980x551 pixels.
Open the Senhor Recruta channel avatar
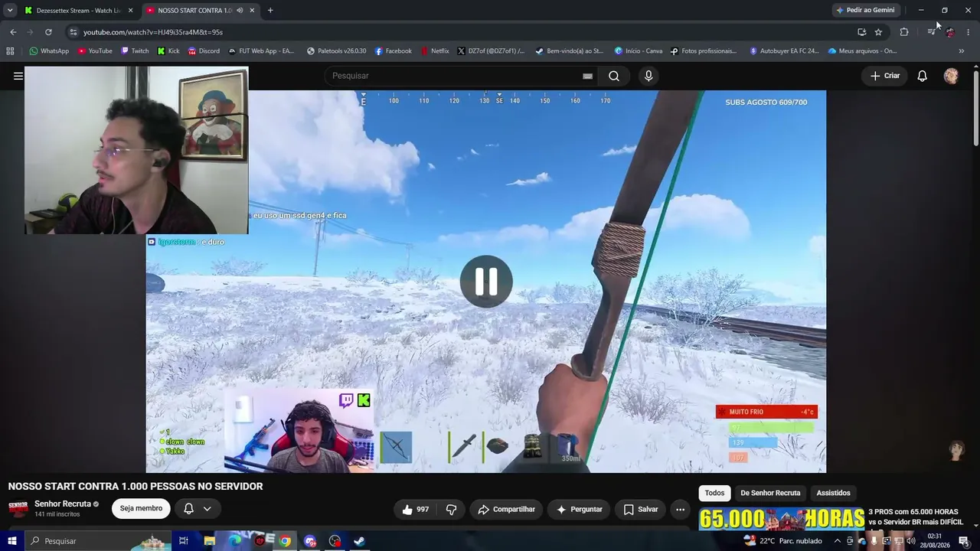[18, 509]
